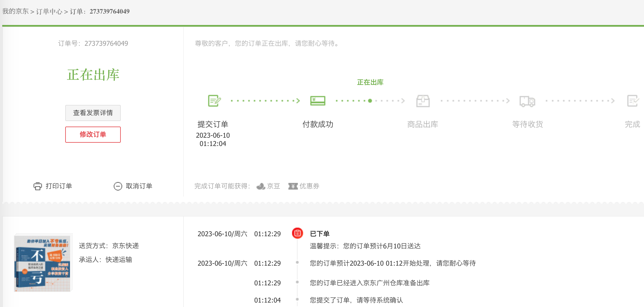Open 订单中心 breadcrumb link
644x307 pixels.
point(49,11)
